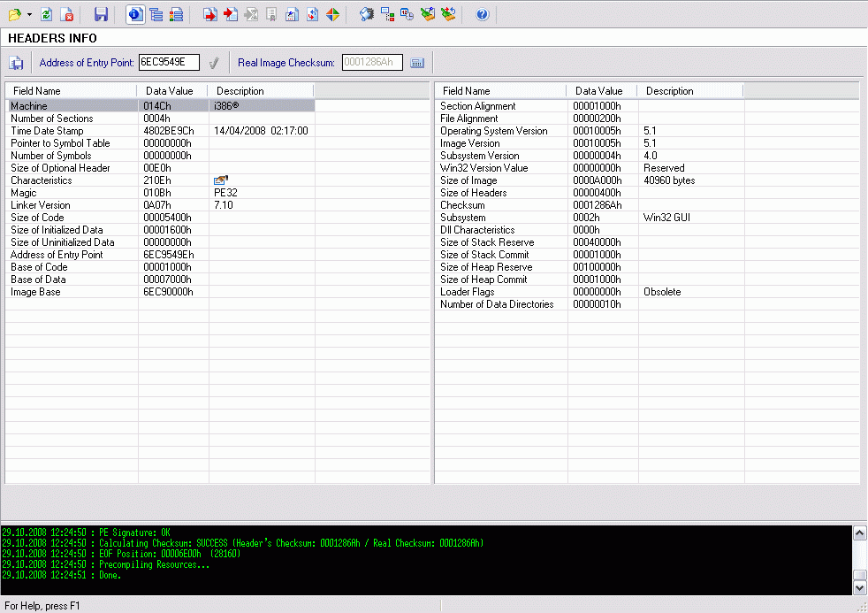Open help via blue question mark icon
The height and width of the screenshot is (613, 868).
point(482,15)
